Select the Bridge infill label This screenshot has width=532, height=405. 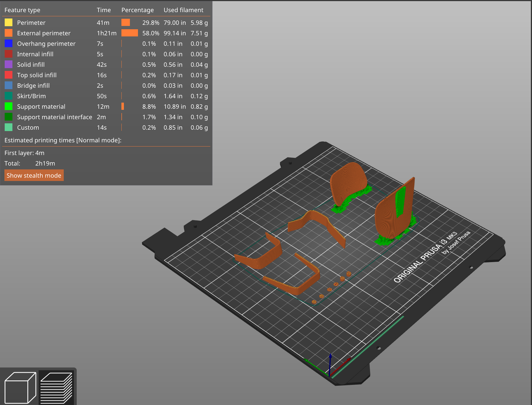pyautogui.click(x=33, y=86)
